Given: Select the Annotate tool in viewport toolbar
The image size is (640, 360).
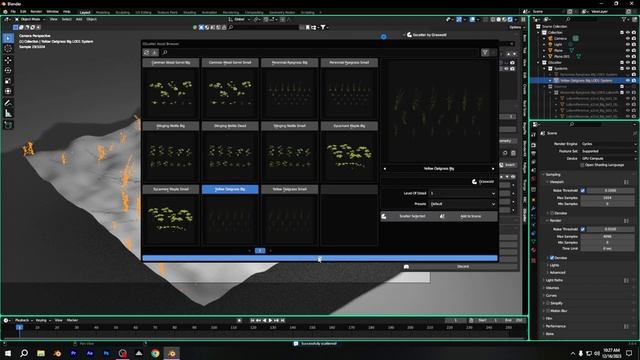Looking at the screenshot, I should coord(8,103).
